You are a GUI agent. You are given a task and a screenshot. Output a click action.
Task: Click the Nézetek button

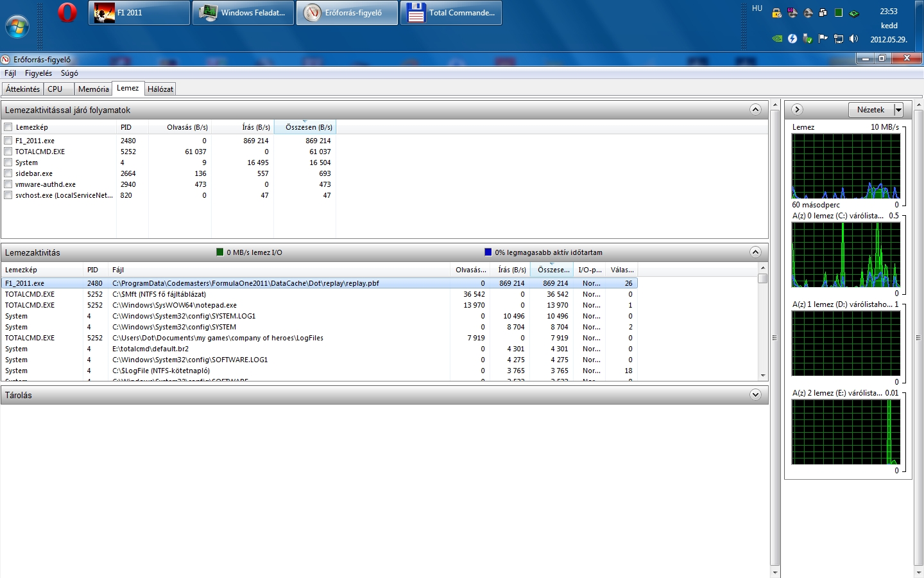(871, 110)
